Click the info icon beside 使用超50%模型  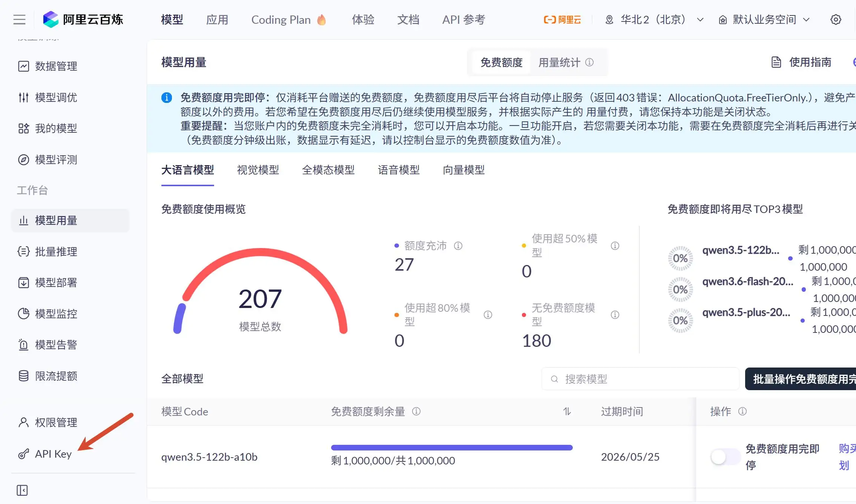615,246
